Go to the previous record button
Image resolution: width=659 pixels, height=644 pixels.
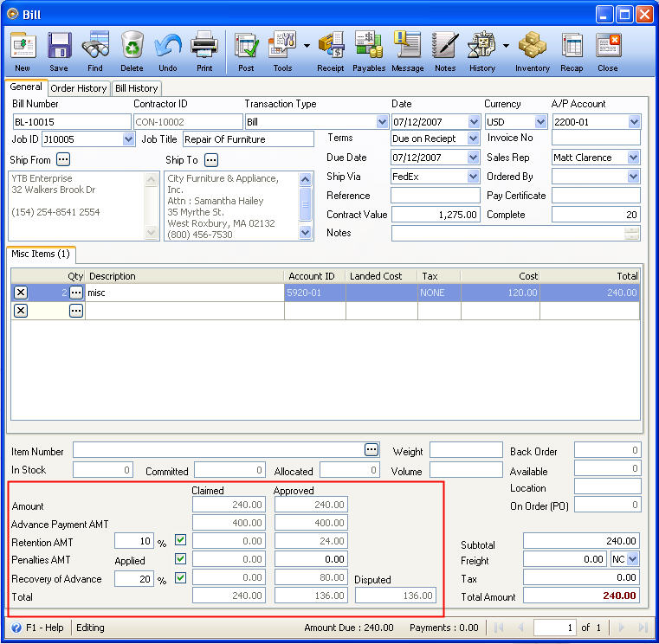pyautogui.click(x=521, y=628)
